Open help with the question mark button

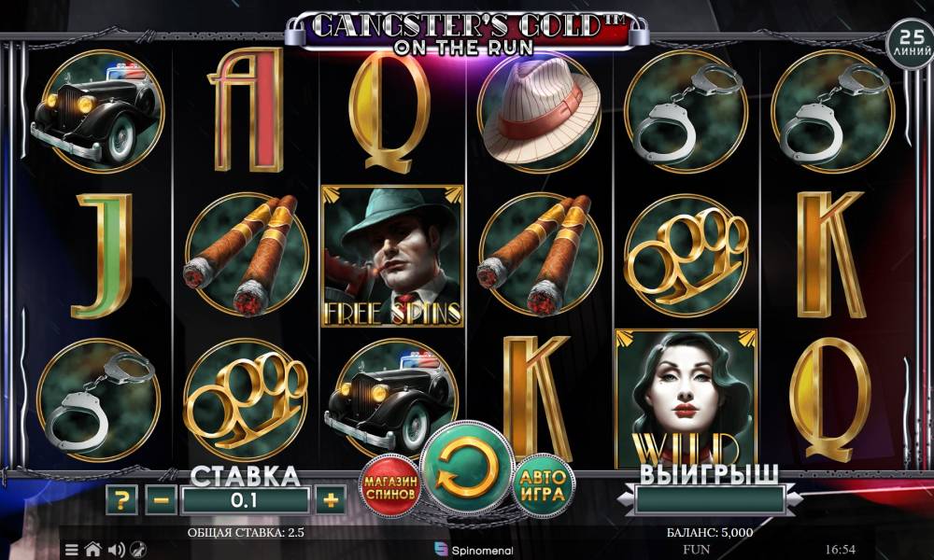tap(121, 500)
